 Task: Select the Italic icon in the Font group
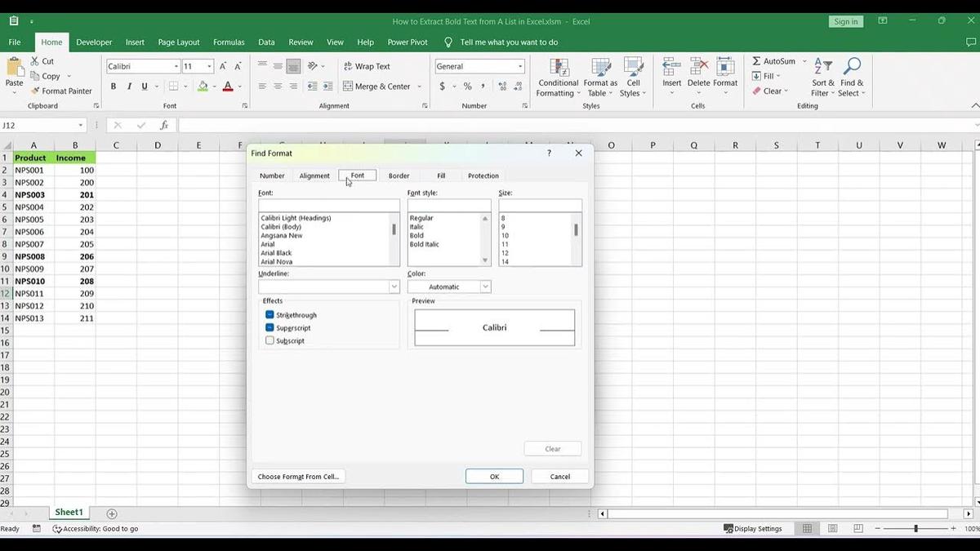[128, 86]
